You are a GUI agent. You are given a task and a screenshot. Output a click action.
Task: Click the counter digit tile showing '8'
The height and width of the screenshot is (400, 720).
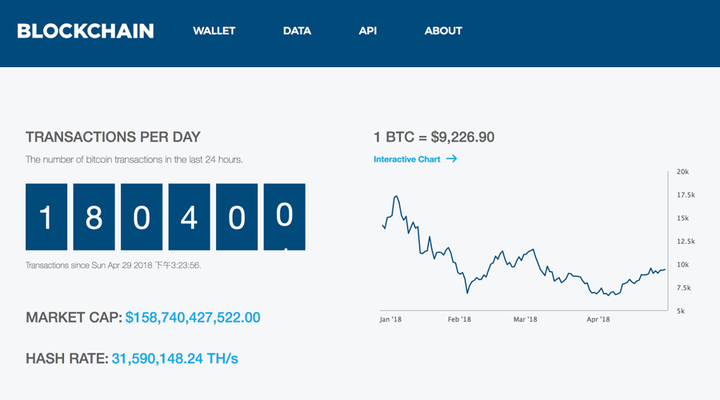click(94, 216)
